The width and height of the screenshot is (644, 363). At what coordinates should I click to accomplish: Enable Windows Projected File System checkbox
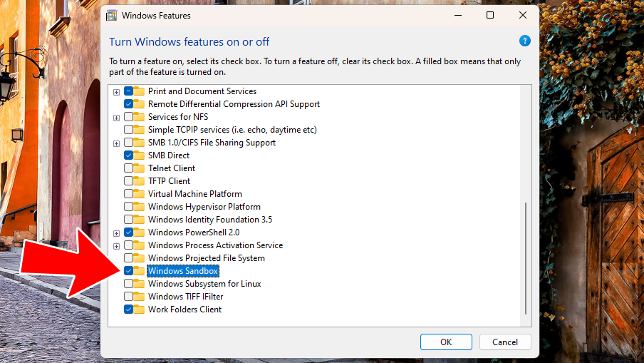(128, 257)
